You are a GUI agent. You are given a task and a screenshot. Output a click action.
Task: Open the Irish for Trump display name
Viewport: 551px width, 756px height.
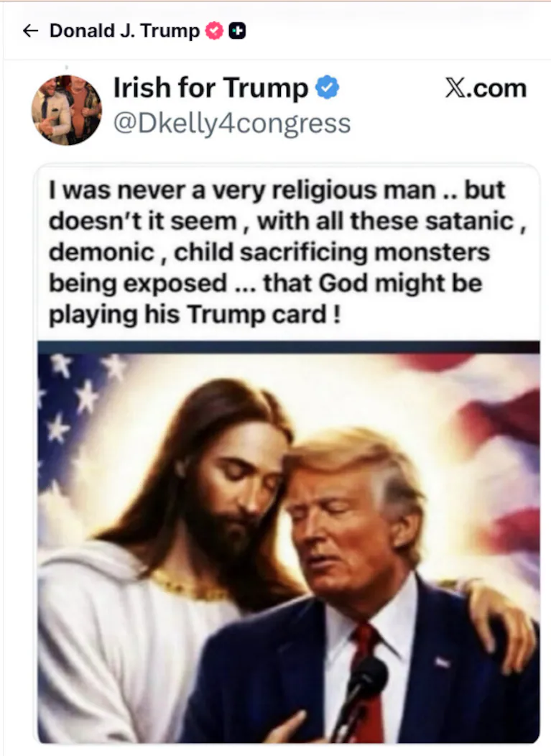tap(210, 88)
